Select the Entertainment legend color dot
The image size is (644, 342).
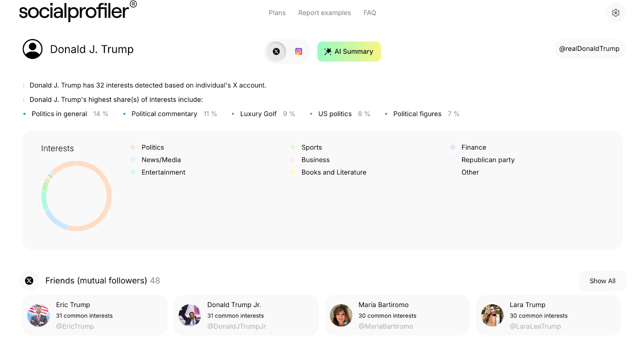133,172
